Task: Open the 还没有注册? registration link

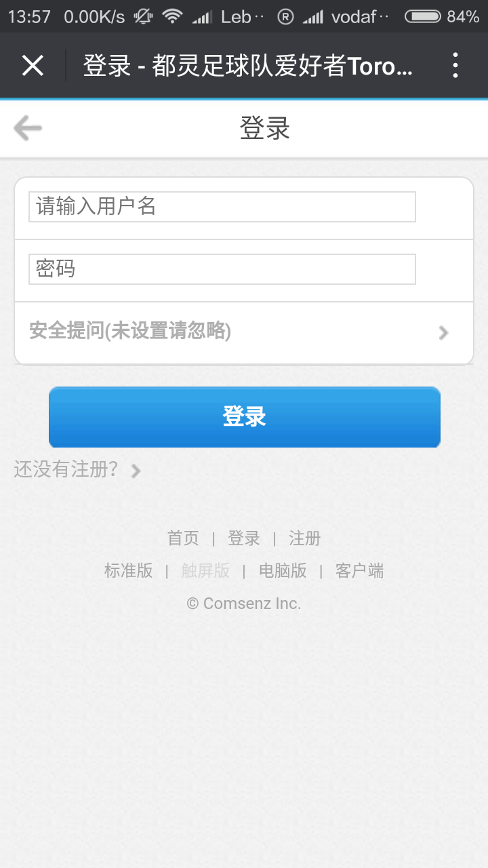Action: (x=66, y=469)
